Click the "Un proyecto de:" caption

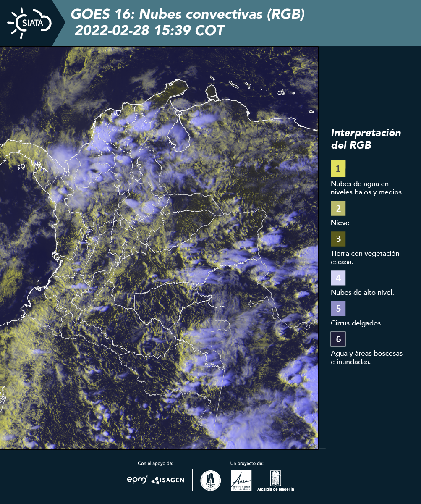pyautogui.click(x=247, y=463)
